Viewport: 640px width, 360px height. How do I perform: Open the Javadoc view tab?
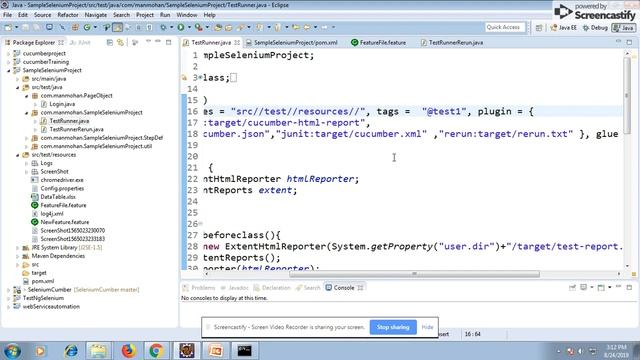pos(234,288)
